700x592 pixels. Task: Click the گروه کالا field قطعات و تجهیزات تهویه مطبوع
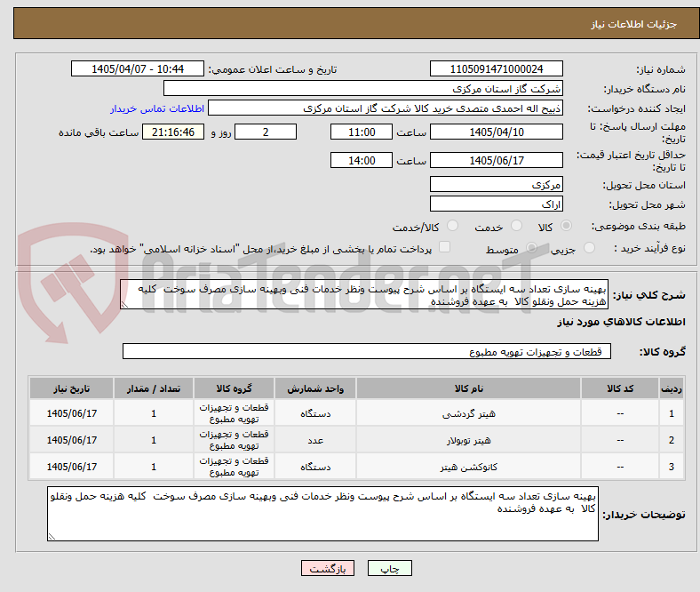click(x=367, y=352)
